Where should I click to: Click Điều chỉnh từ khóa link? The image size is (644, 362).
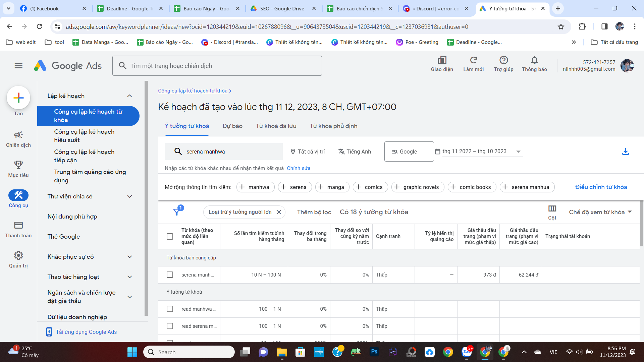tap(601, 187)
